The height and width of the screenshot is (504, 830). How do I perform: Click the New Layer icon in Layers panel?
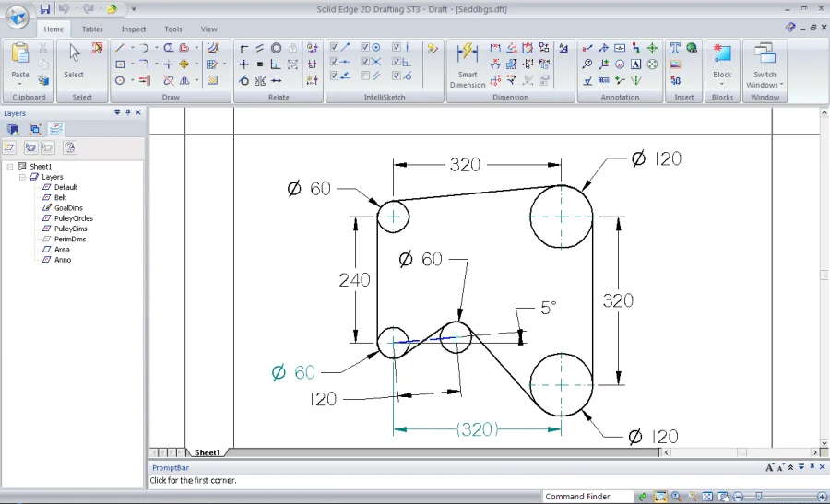point(9,147)
